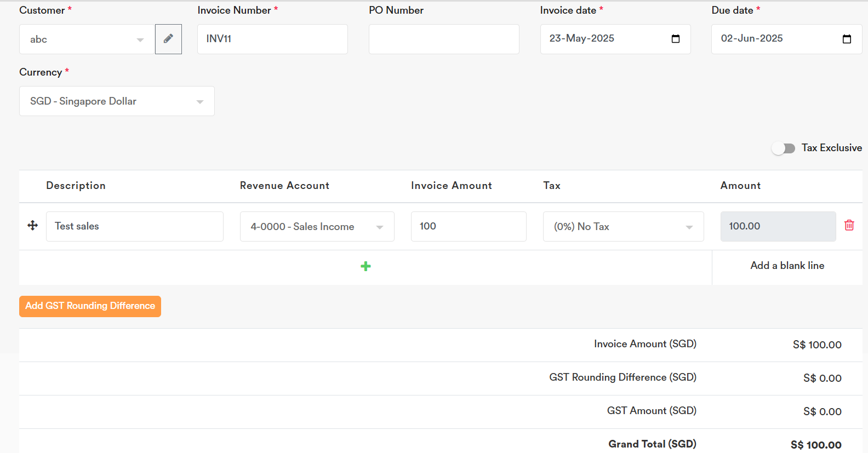Expand the Currency dropdown SGD - Singapore Dollar
868x453 pixels.
pyautogui.click(x=116, y=101)
